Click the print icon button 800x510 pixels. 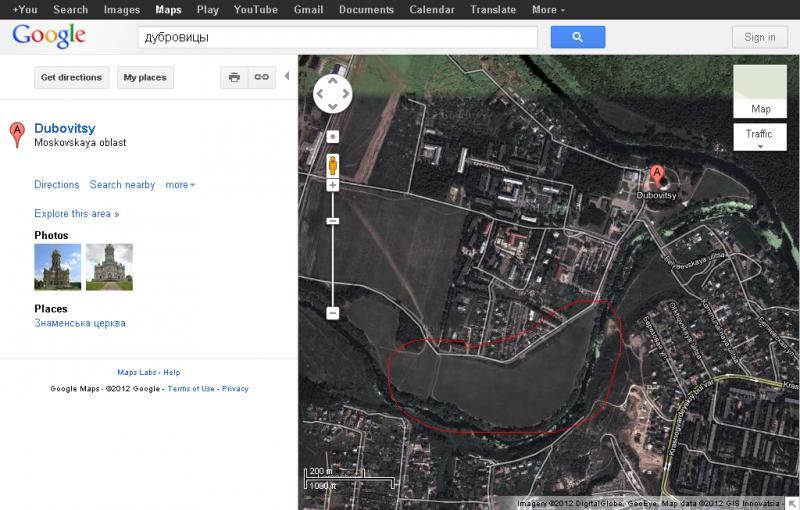click(x=234, y=77)
